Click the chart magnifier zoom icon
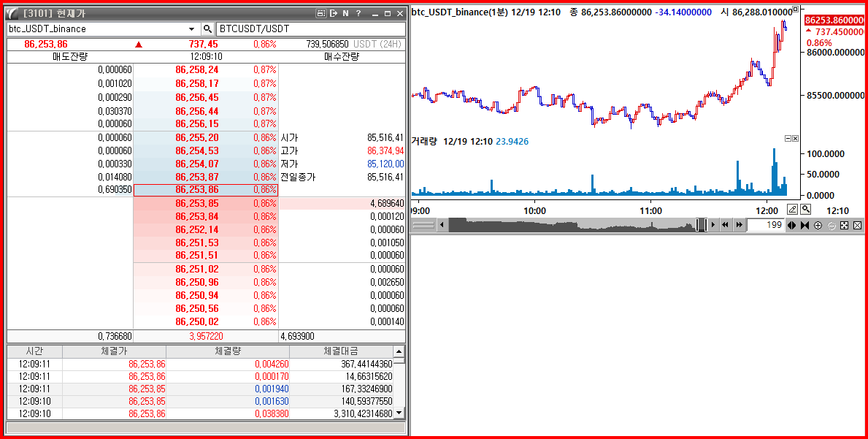 click(x=805, y=209)
